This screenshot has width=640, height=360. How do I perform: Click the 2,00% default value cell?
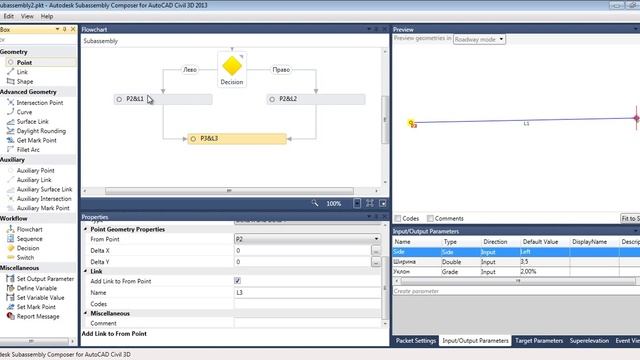point(544,271)
